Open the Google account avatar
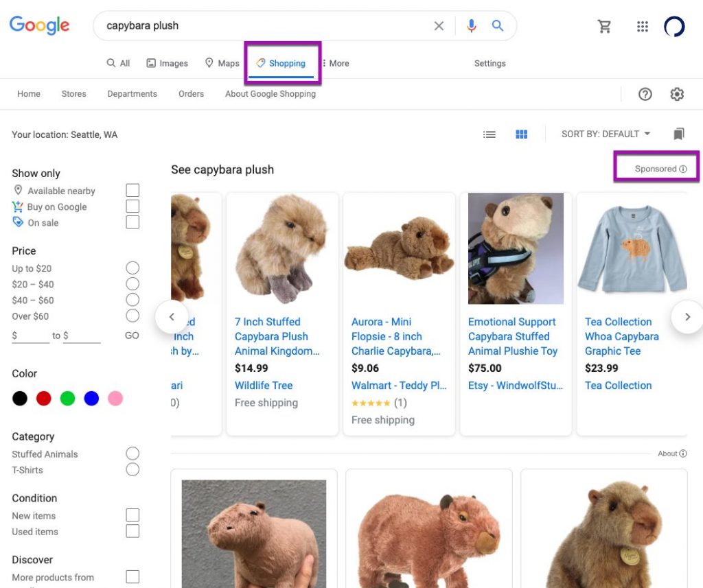The width and height of the screenshot is (703, 588). pos(674,27)
